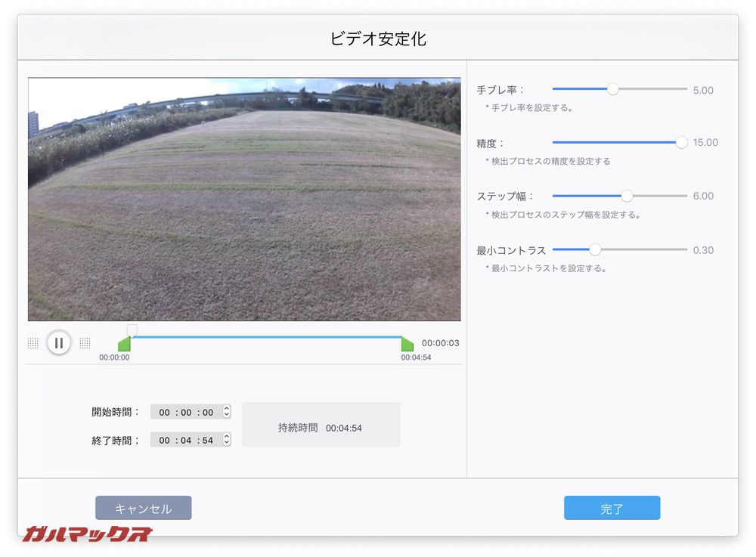Select the hours field of 開始時間
756x557 pixels.
165,413
